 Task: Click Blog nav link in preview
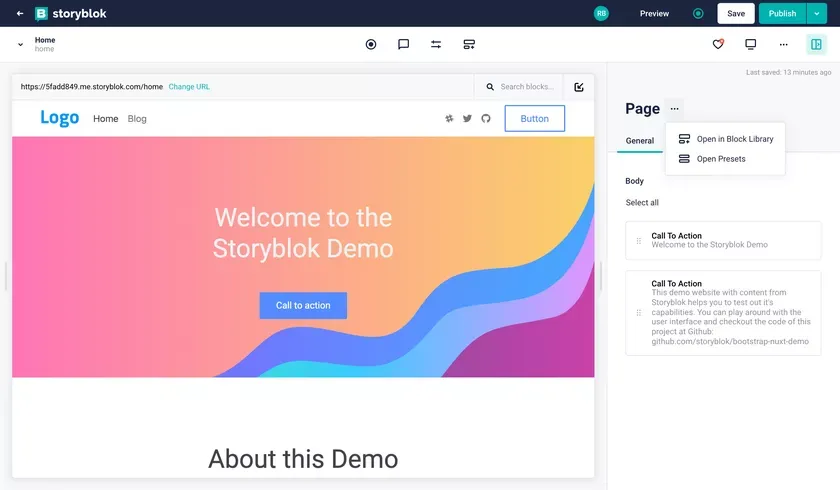[137, 119]
